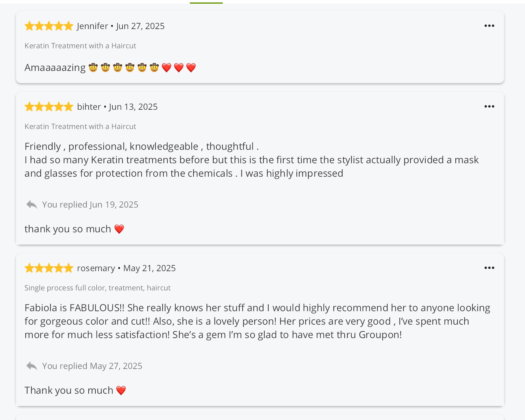Open more options for rosemary's review
The width and height of the screenshot is (525, 420).
coord(489,268)
